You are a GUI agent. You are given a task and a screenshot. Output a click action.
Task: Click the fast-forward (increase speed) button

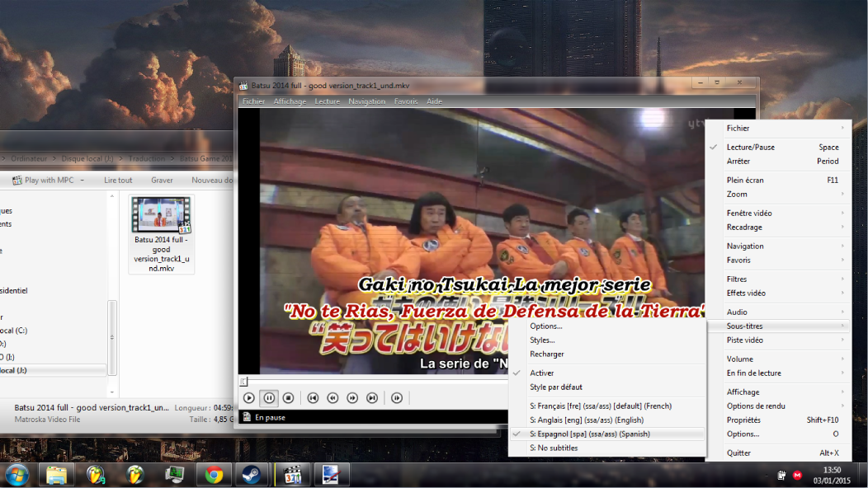(352, 398)
